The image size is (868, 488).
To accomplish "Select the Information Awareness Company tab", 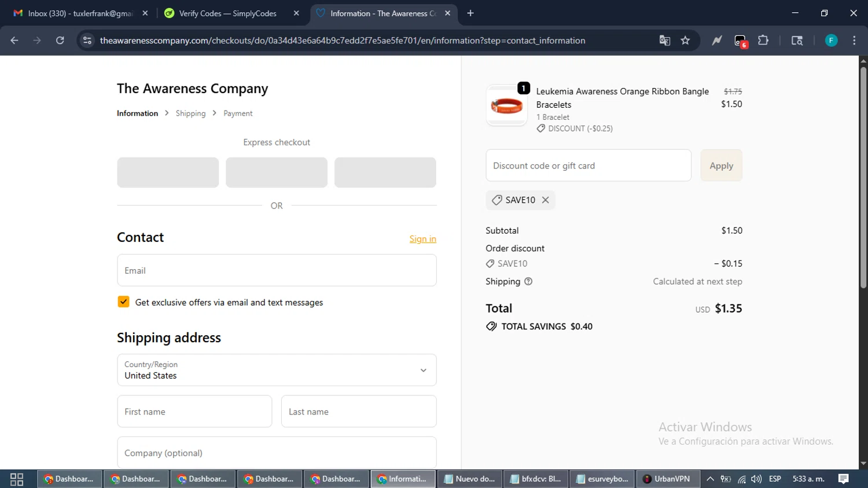I will (x=383, y=13).
